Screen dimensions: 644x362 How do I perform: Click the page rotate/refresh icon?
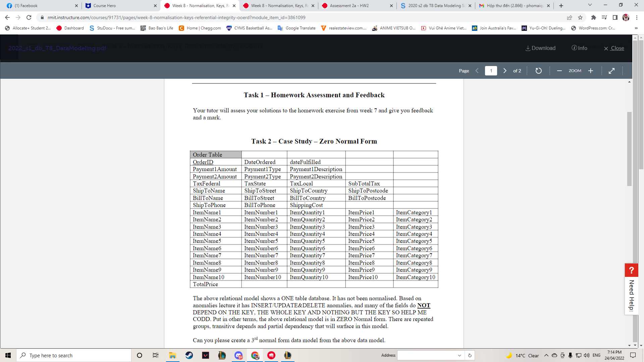(x=539, y=71)
